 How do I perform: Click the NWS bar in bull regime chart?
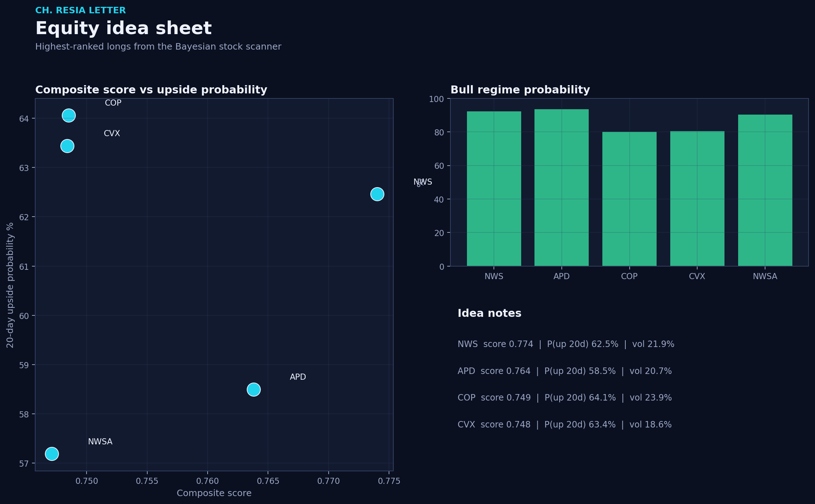(x=494, y=189)
